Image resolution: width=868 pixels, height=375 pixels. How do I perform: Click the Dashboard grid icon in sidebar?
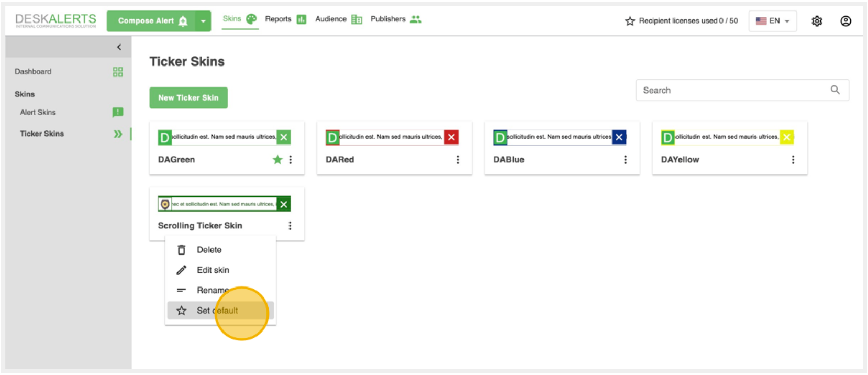[118, 72]
